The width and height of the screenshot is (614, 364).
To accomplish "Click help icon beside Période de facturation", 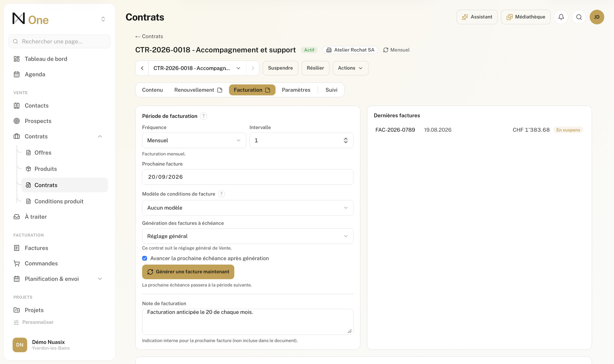I will coord(203,116).
